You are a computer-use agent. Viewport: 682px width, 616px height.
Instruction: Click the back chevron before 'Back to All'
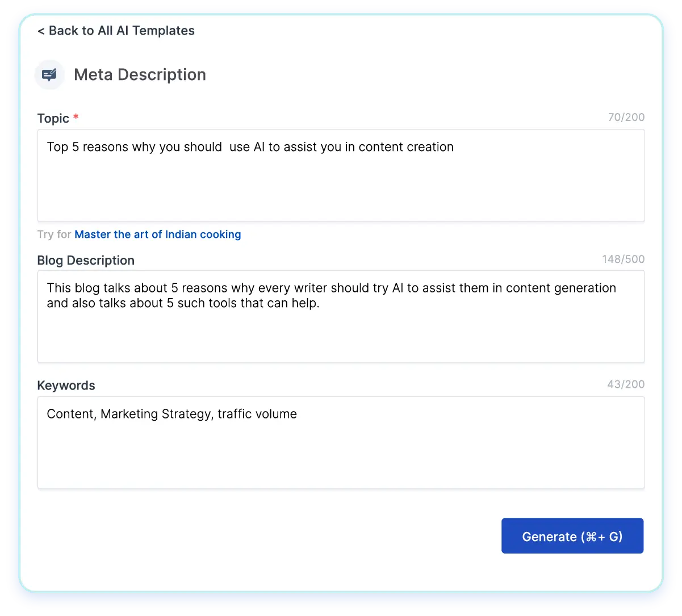click(41, 31)
